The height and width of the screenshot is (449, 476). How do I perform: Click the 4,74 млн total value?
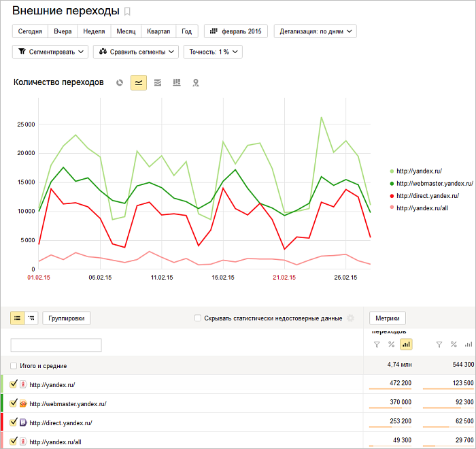pos(399,364)
